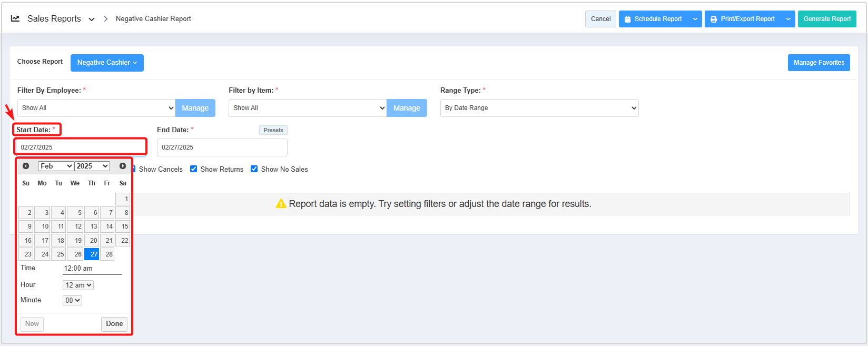Screen dimensions: 868x346
Task: Go to next month in calendar
Action: 123,166
